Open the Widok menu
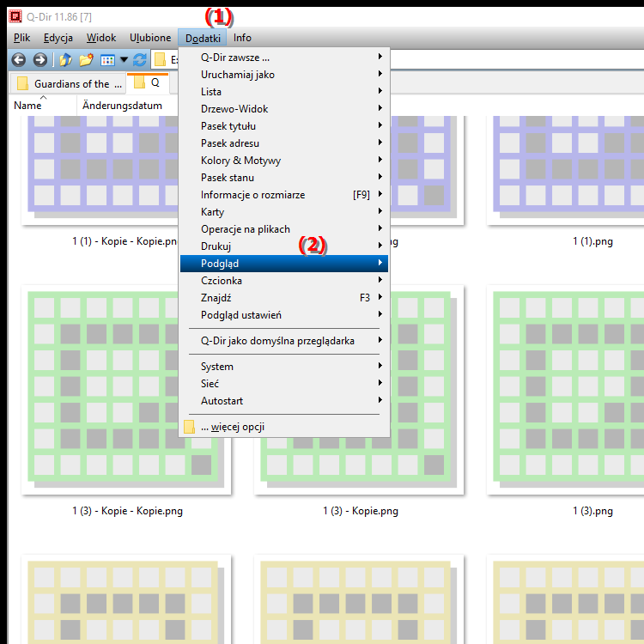 click(101, 38)
